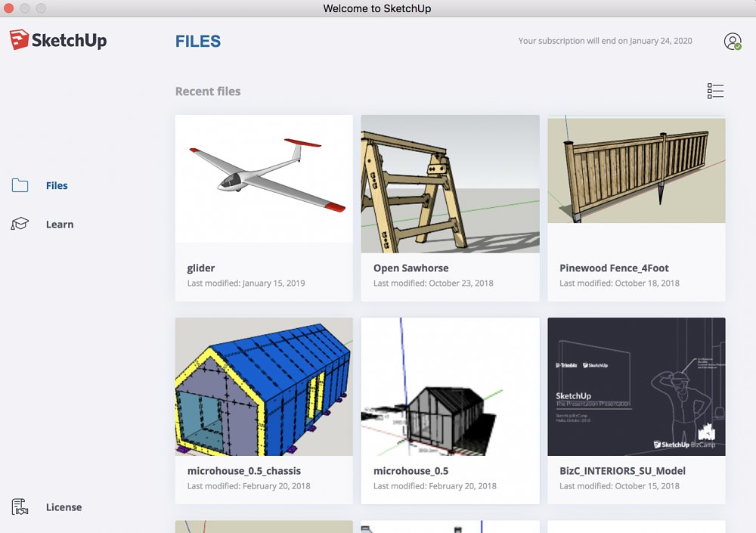Click the Open Sawhorse file title
The width and height of the screenshot is (756, 533).
pos(411,268)
